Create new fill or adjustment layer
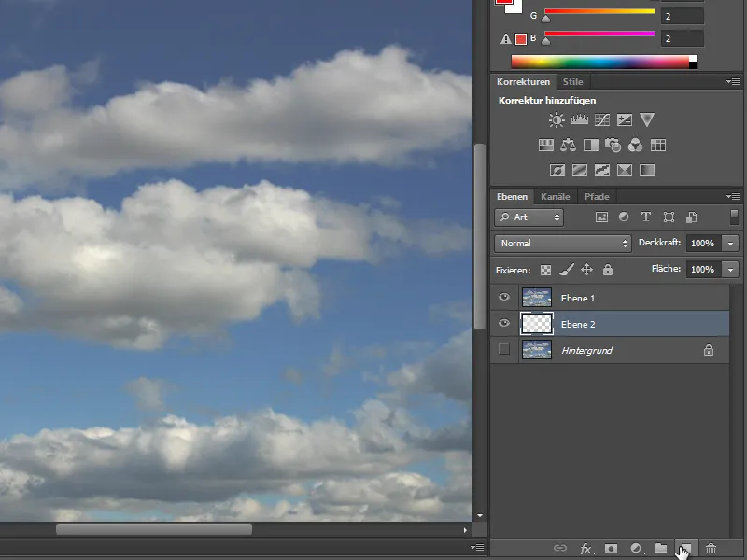Screen dimensions: 747x560 (638, 549)
